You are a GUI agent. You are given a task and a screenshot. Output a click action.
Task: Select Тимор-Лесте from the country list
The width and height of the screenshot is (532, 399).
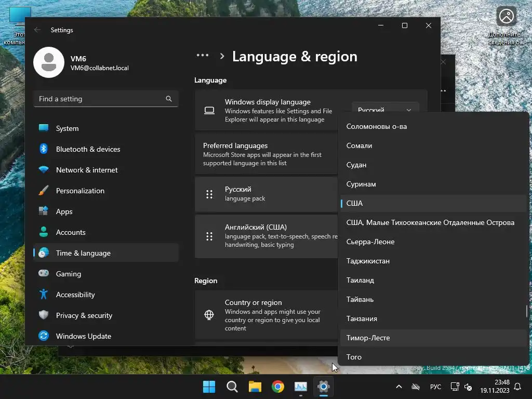pyautogui.click(x=433, y=338)
